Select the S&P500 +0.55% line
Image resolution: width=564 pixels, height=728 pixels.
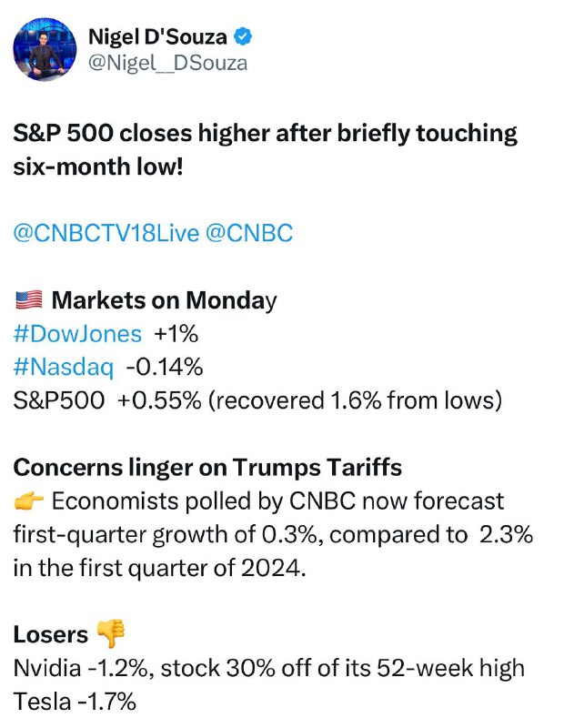click(257, 400)
